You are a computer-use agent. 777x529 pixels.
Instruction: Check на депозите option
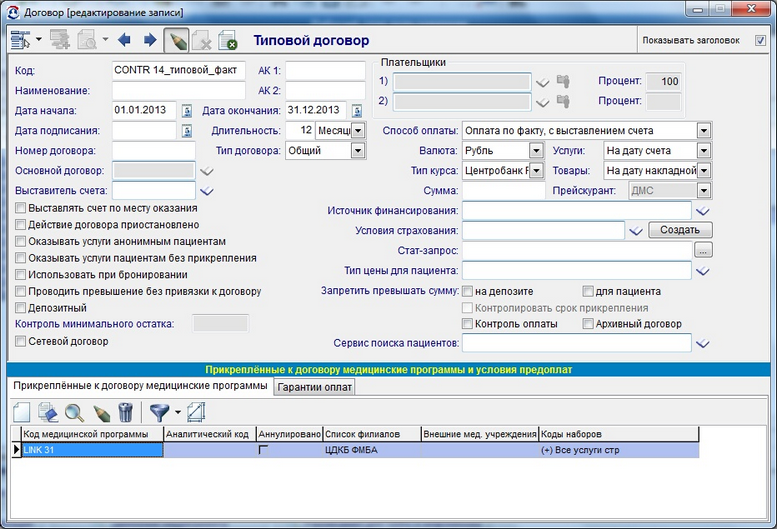(467, 291)
